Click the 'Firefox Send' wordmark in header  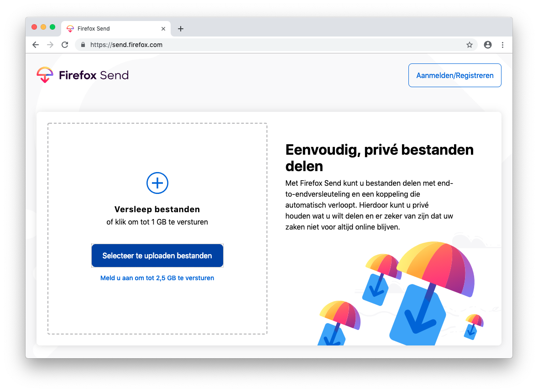pos(94,75)
